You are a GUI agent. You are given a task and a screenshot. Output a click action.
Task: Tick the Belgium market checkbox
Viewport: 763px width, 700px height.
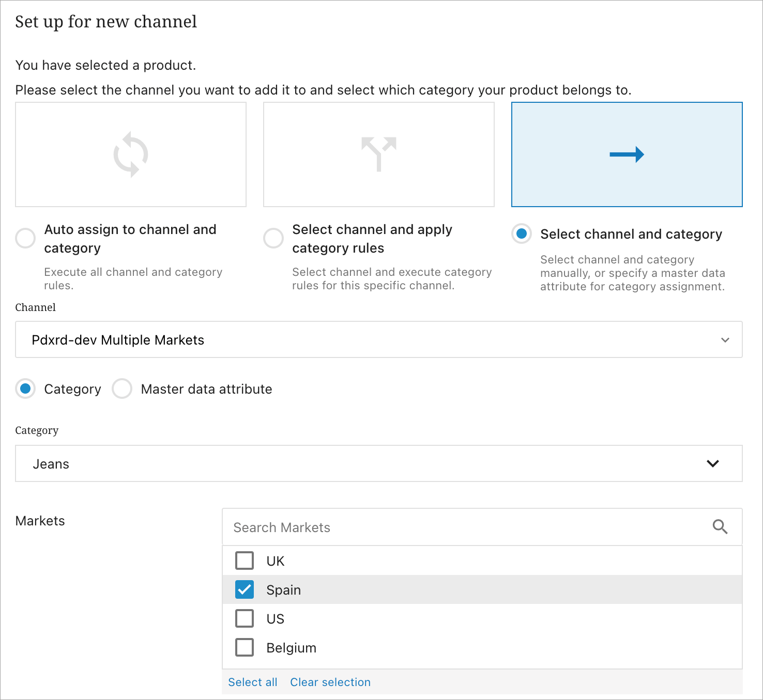(x=245, y=647)
